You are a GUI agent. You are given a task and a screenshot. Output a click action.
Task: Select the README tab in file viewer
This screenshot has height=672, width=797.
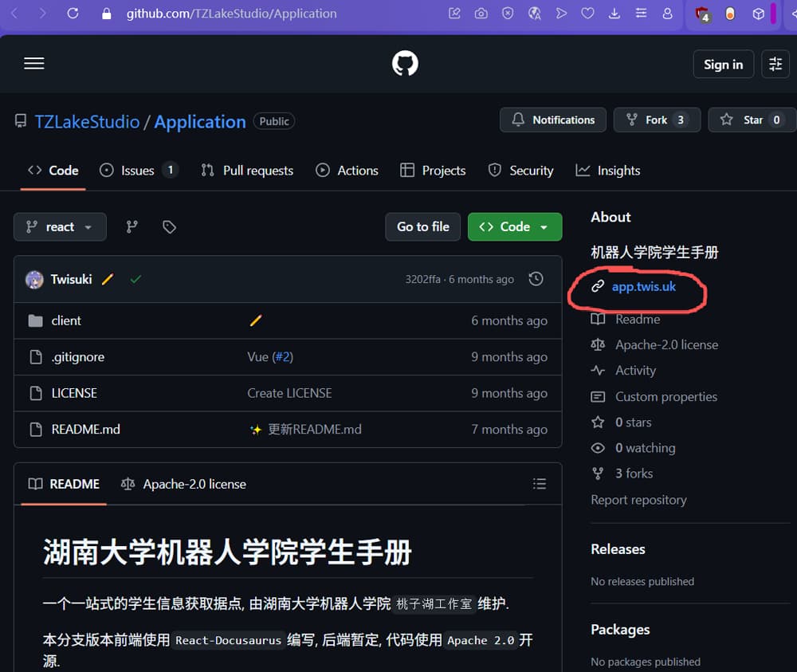[64, 485]
